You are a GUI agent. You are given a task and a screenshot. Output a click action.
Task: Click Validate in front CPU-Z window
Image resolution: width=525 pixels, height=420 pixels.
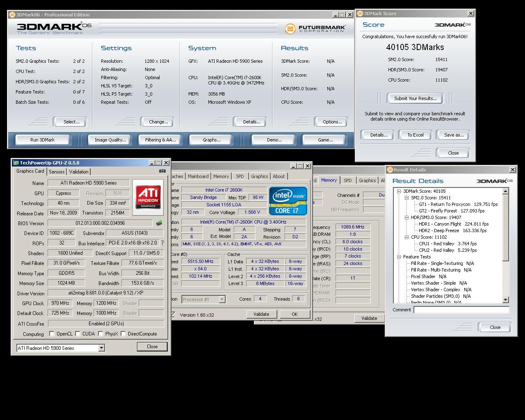(261, 314)
